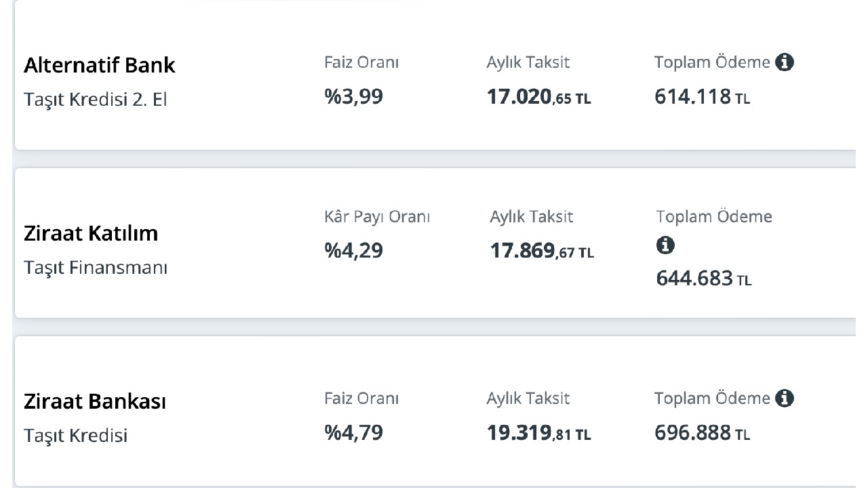Select Taşıt Finansmanı product text

[x=96, y=268]
